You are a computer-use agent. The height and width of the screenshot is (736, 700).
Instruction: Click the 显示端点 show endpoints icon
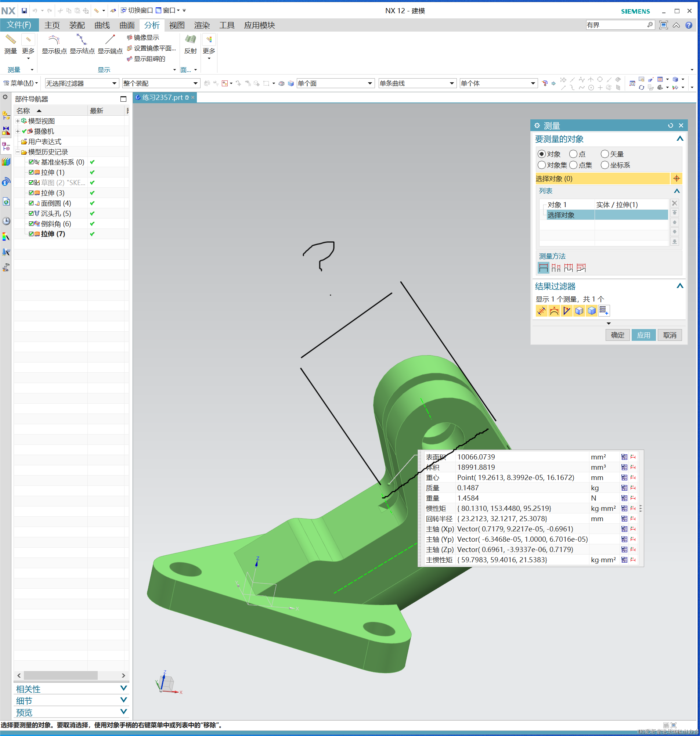(110, 40)
